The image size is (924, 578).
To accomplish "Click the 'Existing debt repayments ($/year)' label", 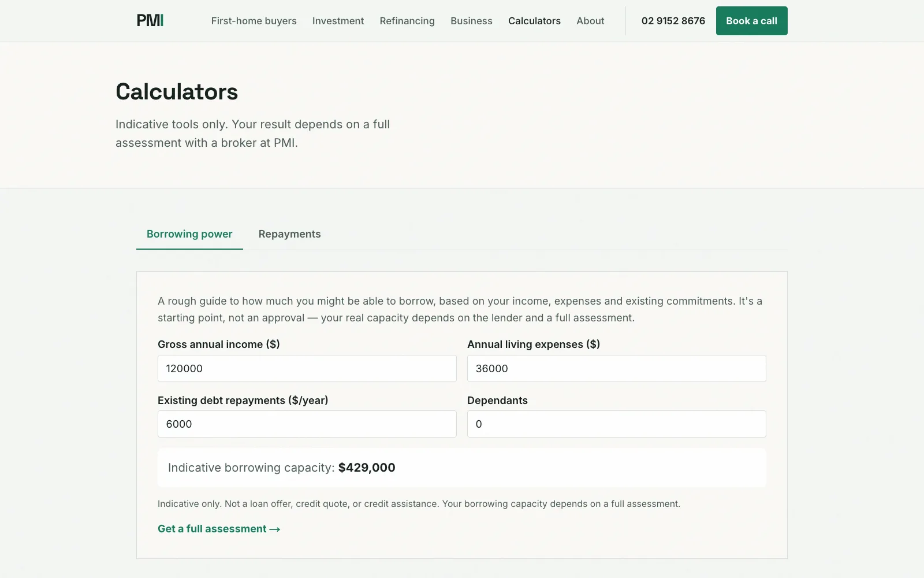I will coord(243,401).
